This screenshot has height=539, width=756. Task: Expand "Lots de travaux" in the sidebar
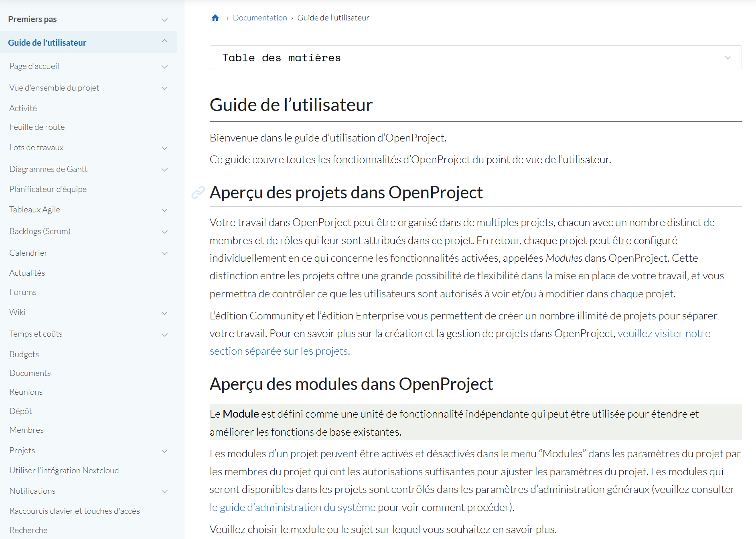click(x=164, y=148)
